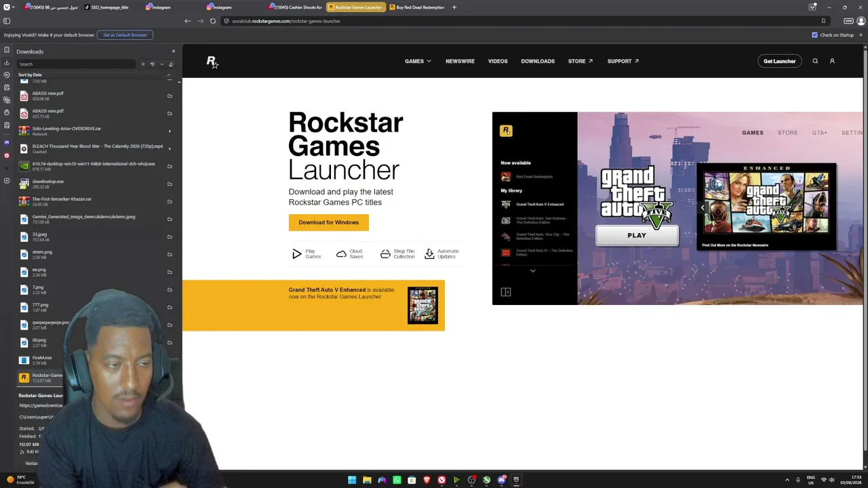868x488 pixels.
Task: Open the taskbar clock showing 17:53
Action: point(850,480)
